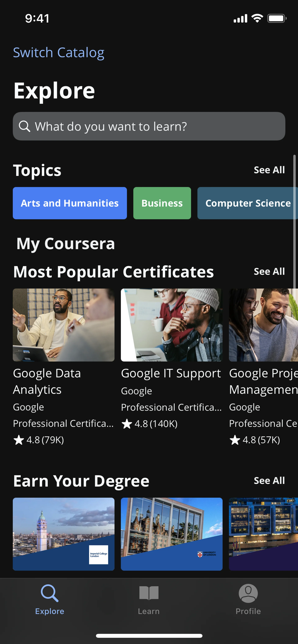This screenshot has height=644, width=298.
Task: Open the Learn book icon tab
Action: [x=149, y=593]
